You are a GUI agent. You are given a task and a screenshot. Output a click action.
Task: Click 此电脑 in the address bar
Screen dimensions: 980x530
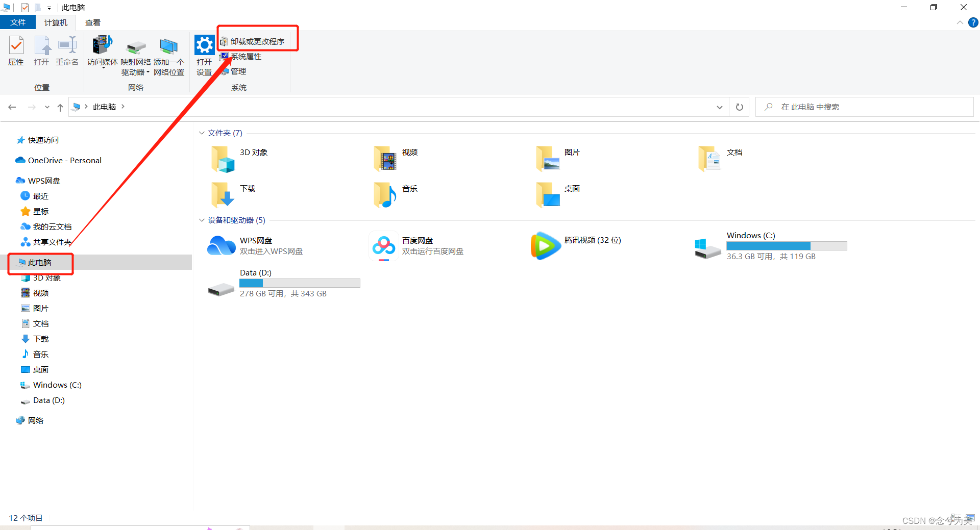[104, 107]
